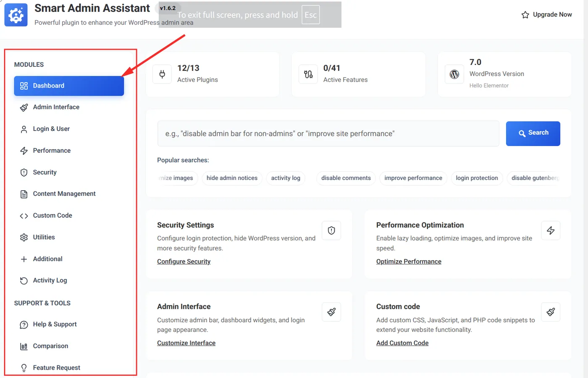The image size is (588, 378).
Task: Click the "Popular searches:" label
Action: tap(183, 160)
